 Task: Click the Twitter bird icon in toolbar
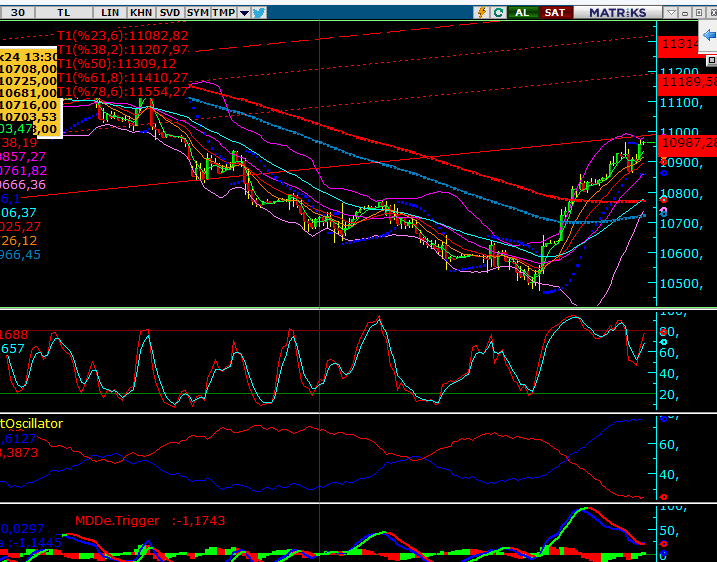point(259,12)
